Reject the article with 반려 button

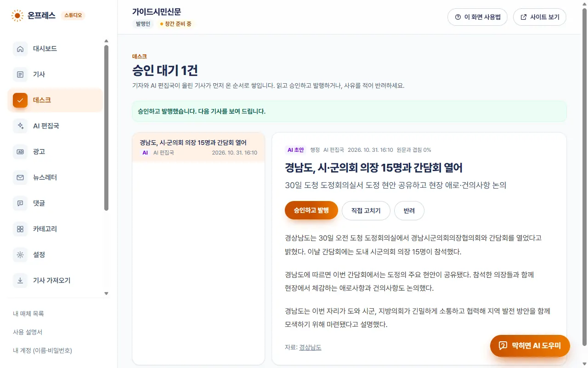409,211
